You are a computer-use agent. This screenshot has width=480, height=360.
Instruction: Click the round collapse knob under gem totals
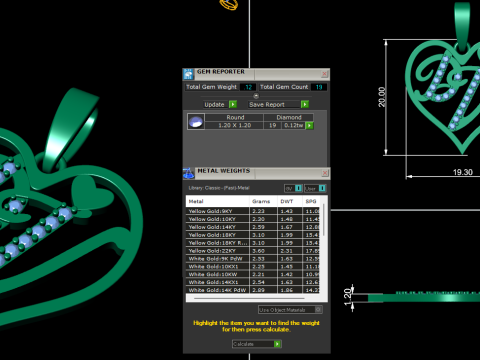256,96
